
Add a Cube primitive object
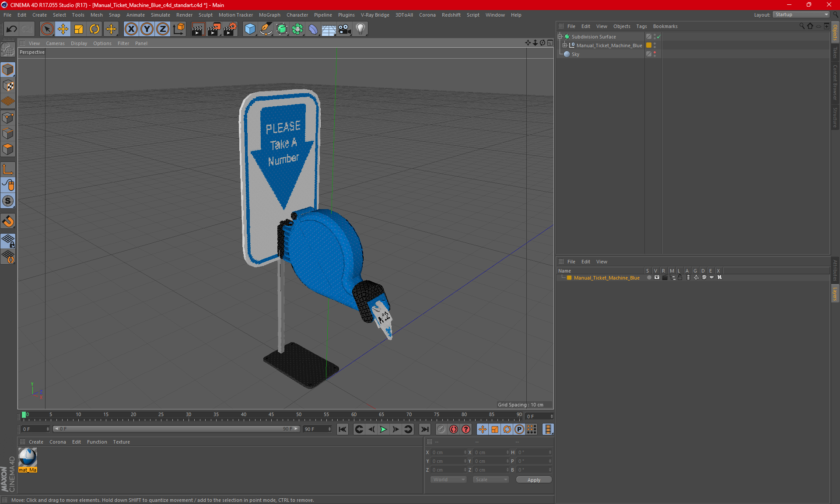coord(250,29)
